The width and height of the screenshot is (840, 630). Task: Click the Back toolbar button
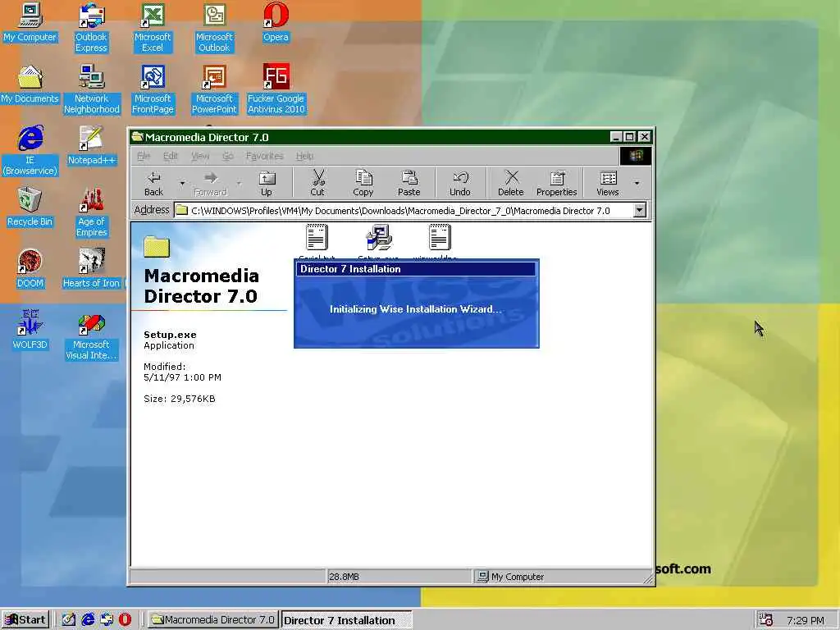click(153, 183)
